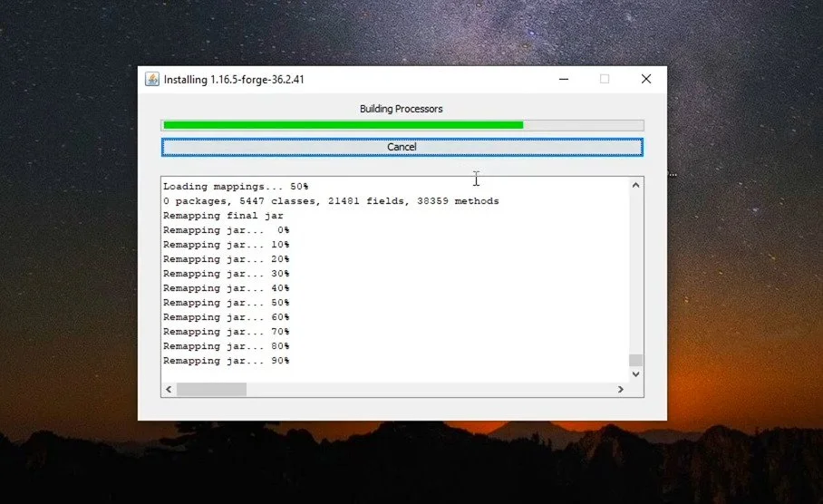Click the 'Remapping jar... 10%' line
Screen dimensions: 823x504
pyautogui.click(x=227, y=245)
